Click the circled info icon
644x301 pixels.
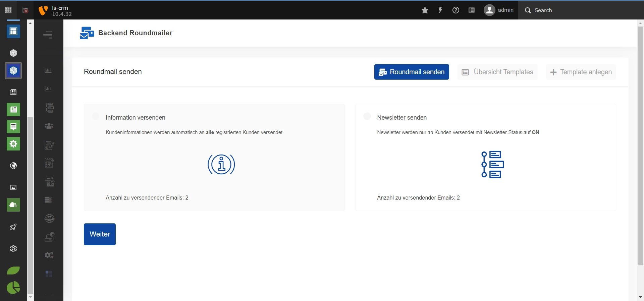[221, 165]
